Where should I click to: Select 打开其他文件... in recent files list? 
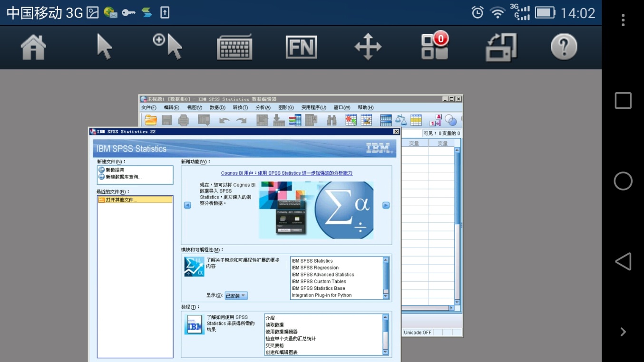tap(135, 200)
